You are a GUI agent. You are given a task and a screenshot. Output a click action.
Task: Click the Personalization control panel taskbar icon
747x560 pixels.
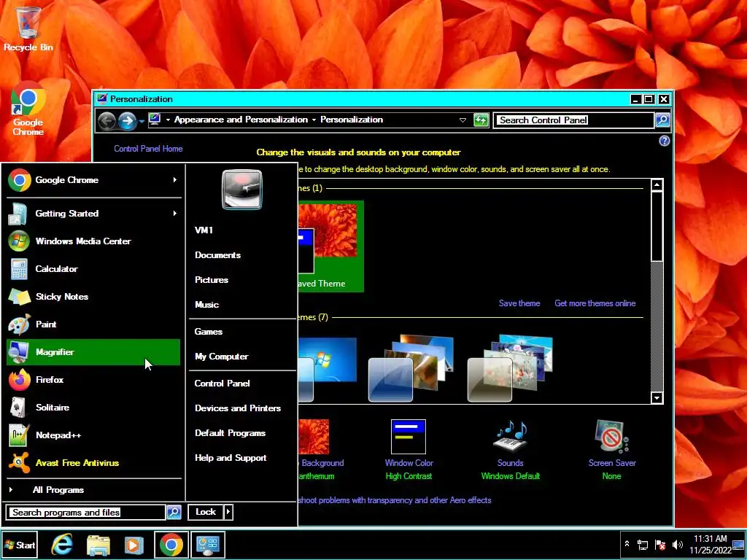coord(208,545)
